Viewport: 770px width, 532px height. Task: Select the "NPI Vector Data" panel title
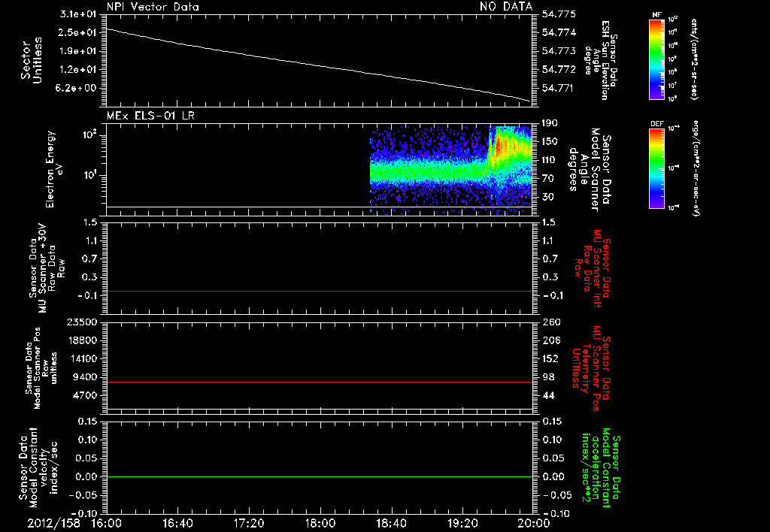(153, 7)
